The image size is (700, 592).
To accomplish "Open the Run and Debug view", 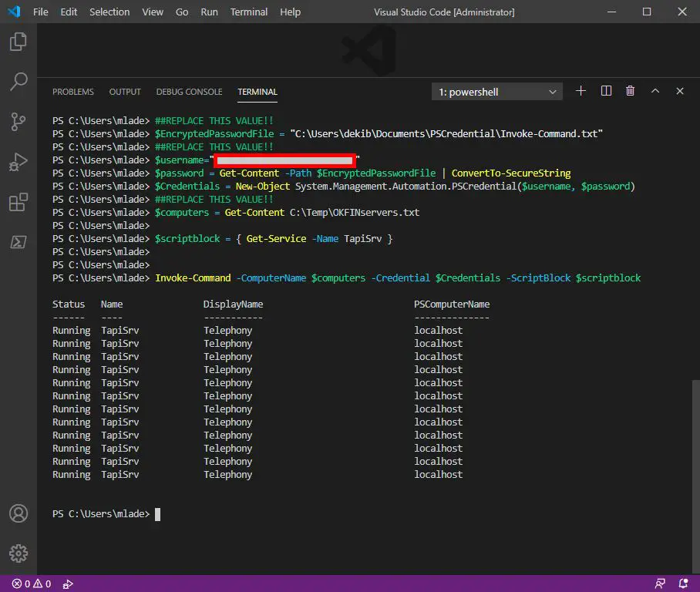I will pyautogui.click(x=19, y=162).
